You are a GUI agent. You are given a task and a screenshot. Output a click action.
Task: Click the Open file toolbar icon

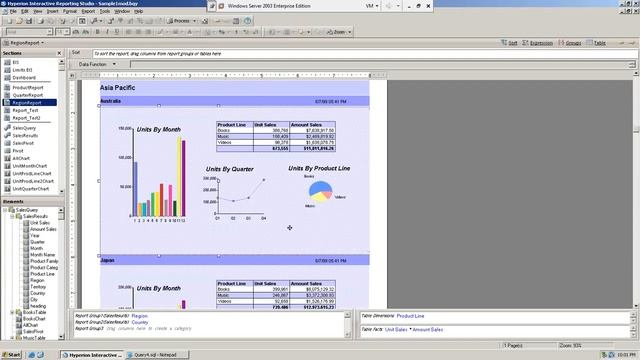(x=19, y=21)
